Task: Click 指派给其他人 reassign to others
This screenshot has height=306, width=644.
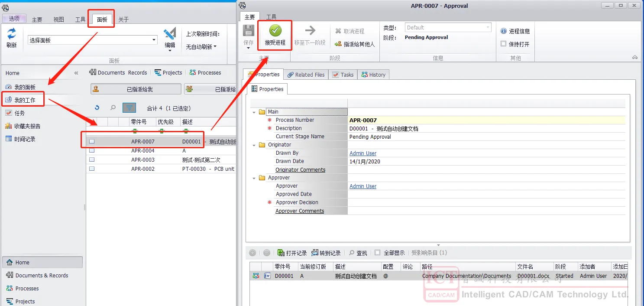Action: point(355,44)
